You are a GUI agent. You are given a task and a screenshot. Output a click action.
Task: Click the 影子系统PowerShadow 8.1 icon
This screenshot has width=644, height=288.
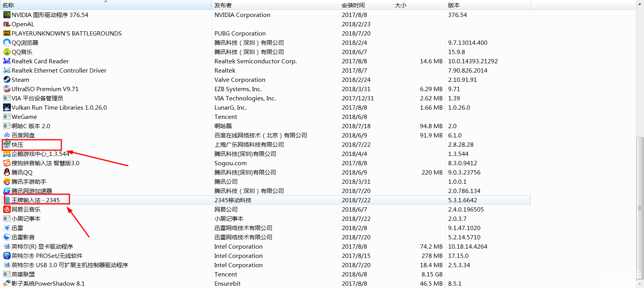pyautogui.click(x=7, y=283)
